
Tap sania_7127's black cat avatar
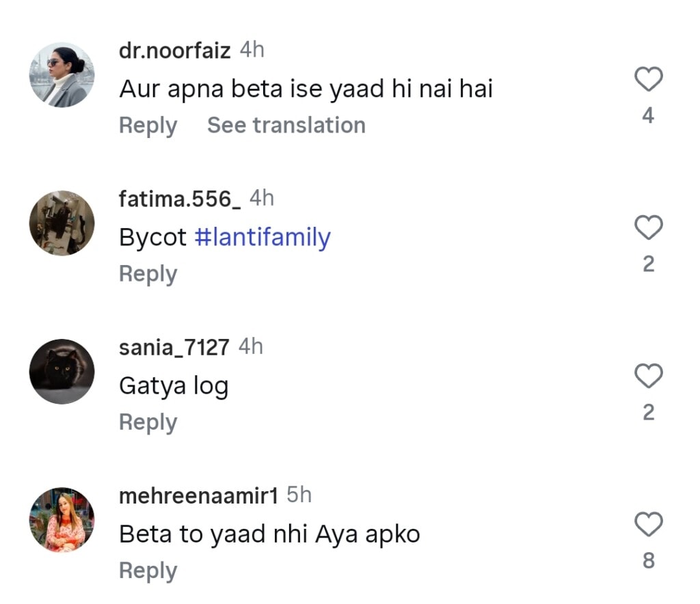[62, 371]
